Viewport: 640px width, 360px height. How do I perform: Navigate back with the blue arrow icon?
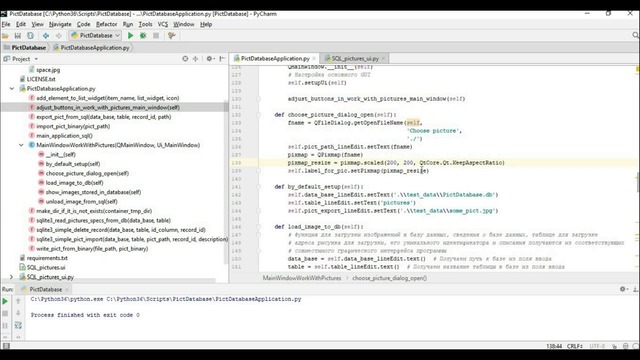pos(46,36)
